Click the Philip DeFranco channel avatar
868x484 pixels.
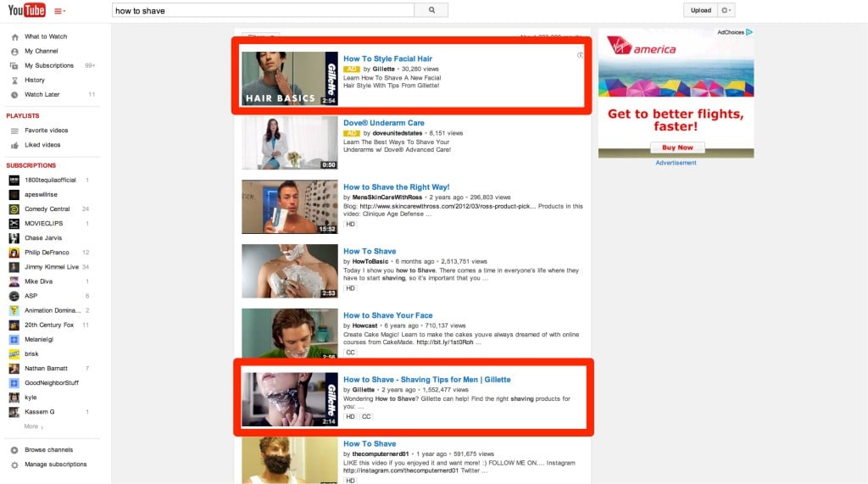[14, 253]
